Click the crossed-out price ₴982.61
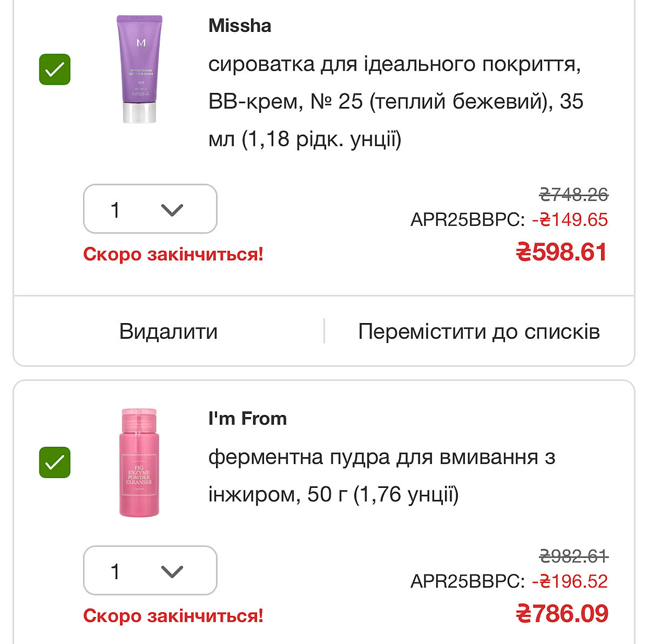648x644 pixels. point(573,556)
